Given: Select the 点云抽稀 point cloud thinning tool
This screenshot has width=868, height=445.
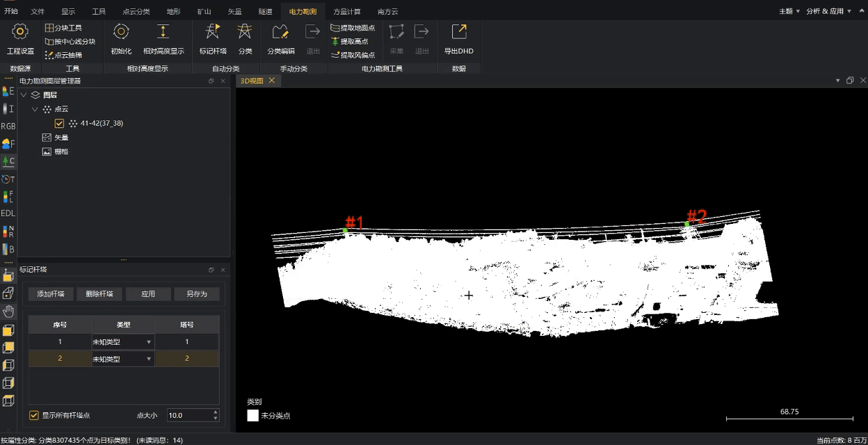Looking at the screenshot, I should 63,55.
